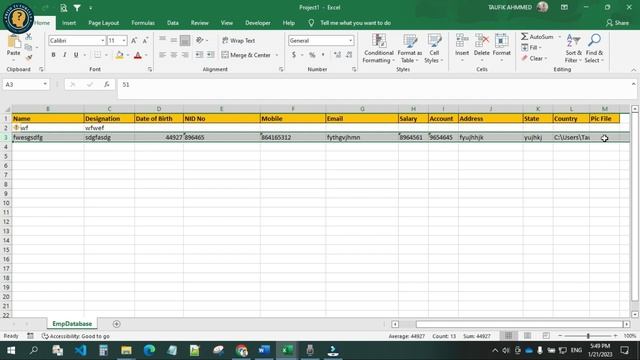Open the Calibri font name dropdown
Viewport: 640px width, 360px height.
(x=102, y=40)
